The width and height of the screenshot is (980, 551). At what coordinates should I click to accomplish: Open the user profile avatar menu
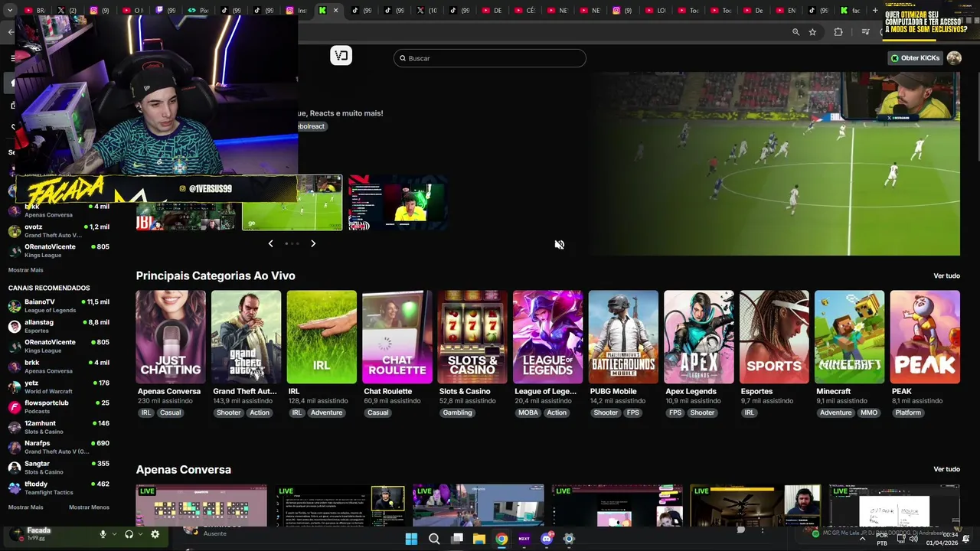pos(954,58)
